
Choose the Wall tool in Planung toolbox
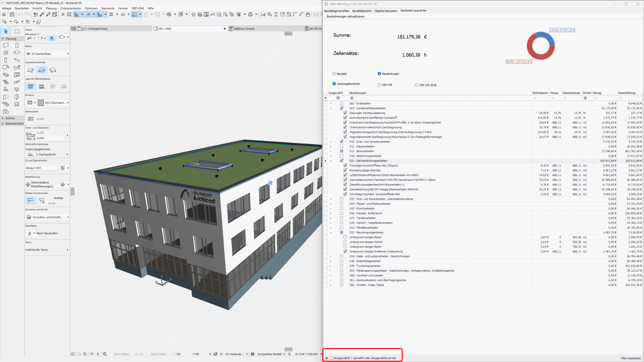[6, 45]
